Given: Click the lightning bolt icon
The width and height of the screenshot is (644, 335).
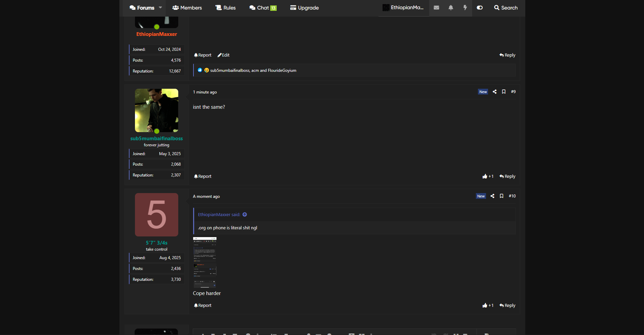Looking at the screenshot, I should pos(465,8).
